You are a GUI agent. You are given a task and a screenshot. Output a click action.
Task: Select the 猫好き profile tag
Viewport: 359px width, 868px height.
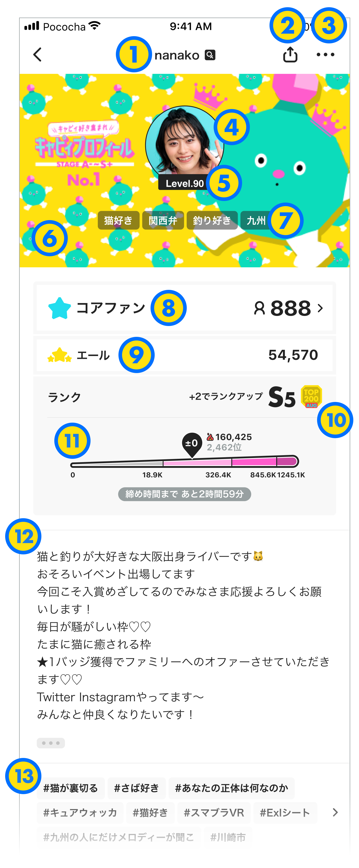118,220
